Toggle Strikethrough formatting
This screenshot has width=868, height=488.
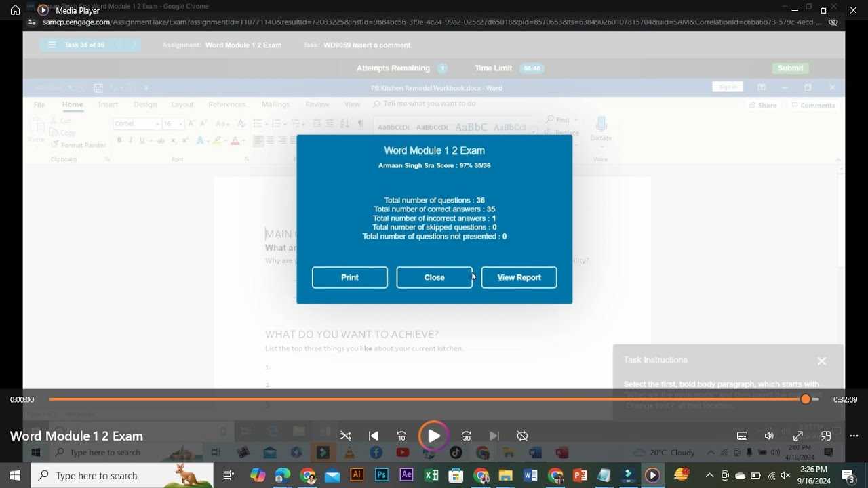[x=161, y=140]
